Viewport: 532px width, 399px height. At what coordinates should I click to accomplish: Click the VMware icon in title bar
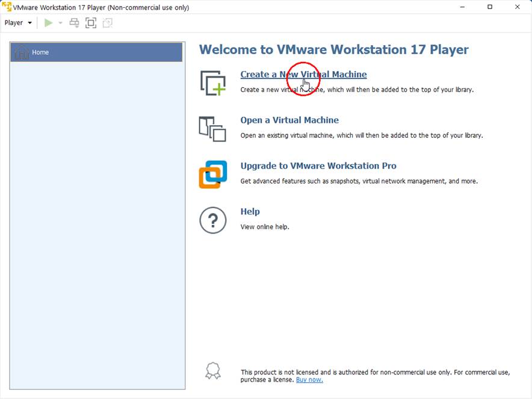tap(7, 7)
